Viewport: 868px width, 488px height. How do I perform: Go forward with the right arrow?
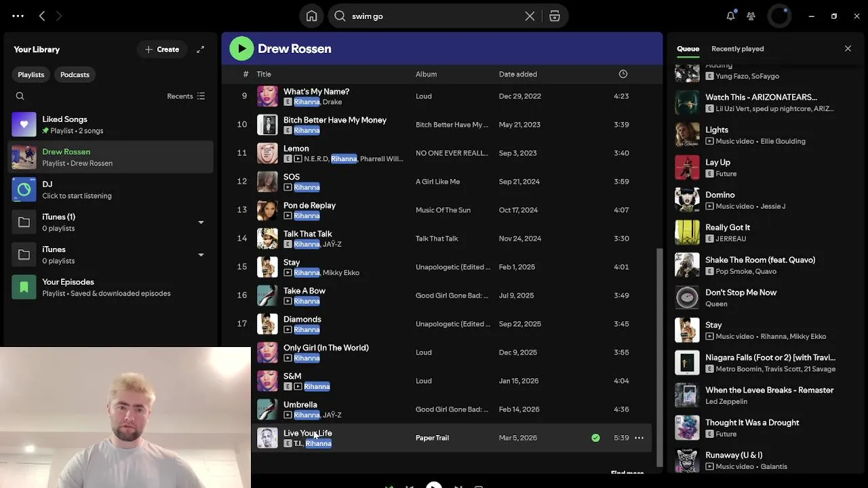[59, 16]
